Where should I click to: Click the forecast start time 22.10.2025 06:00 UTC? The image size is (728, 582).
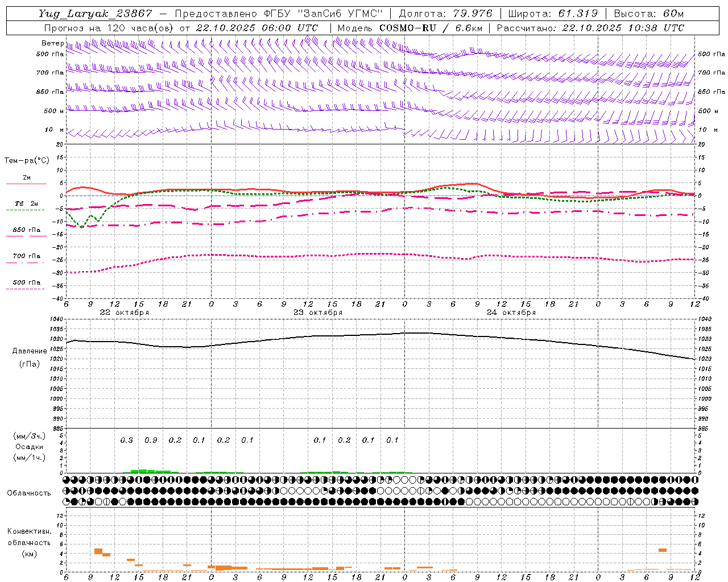pos(257,28)
